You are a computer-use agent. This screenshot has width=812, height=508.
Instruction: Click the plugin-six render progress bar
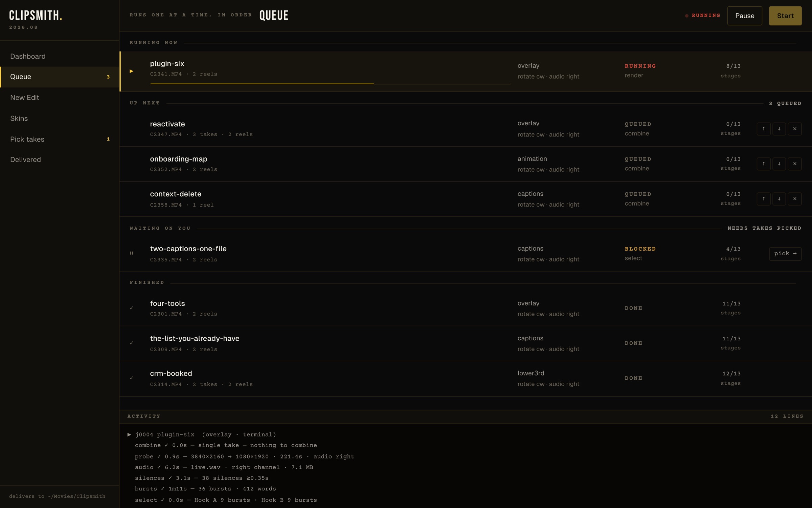[x=330, y=83]
